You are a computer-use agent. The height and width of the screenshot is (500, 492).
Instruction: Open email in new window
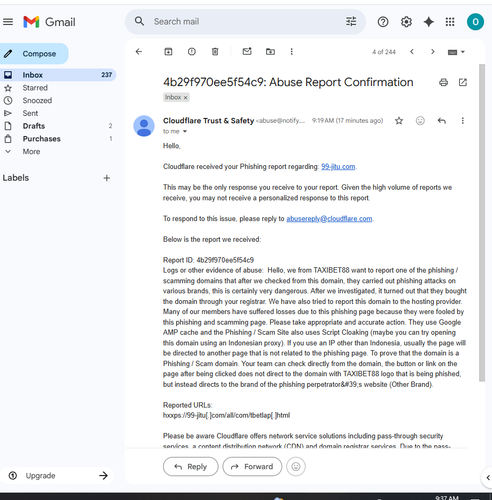(x=463, y=82)
